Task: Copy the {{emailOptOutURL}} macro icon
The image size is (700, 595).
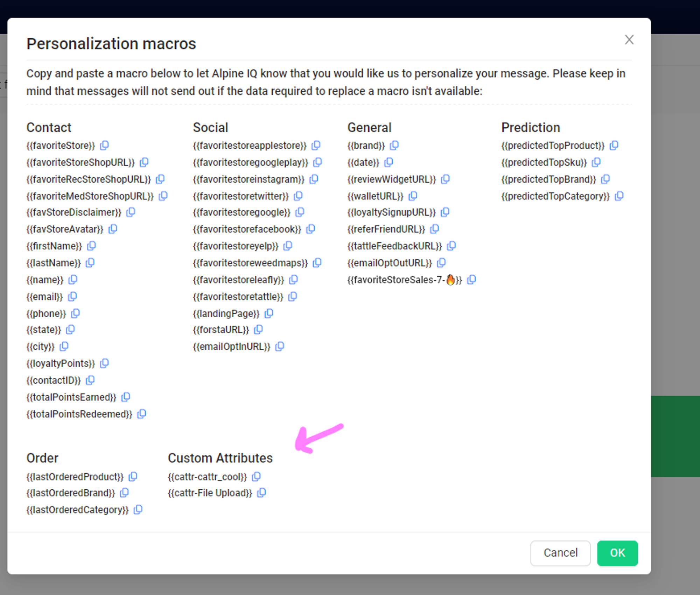Action: coord(441,263)
